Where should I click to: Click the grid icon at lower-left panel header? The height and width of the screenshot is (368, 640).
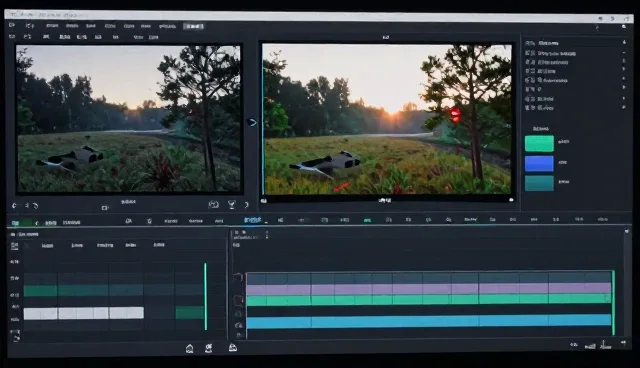point(15,246)
